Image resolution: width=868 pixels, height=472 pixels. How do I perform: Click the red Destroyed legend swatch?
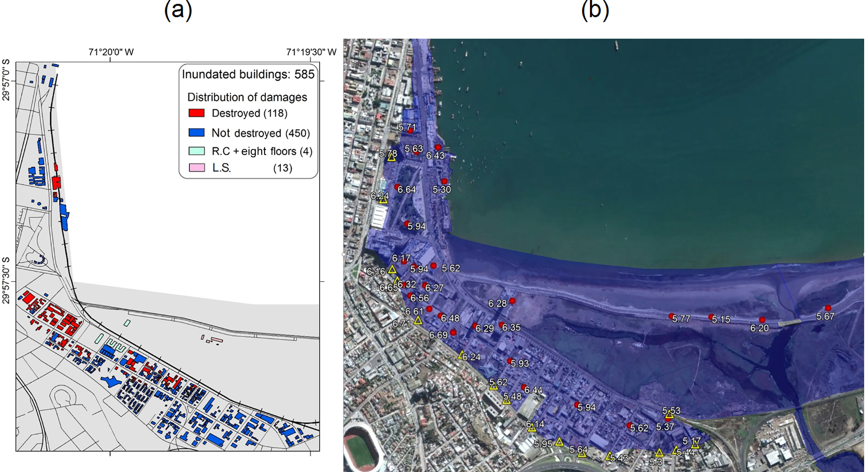(x=197, y=113)
